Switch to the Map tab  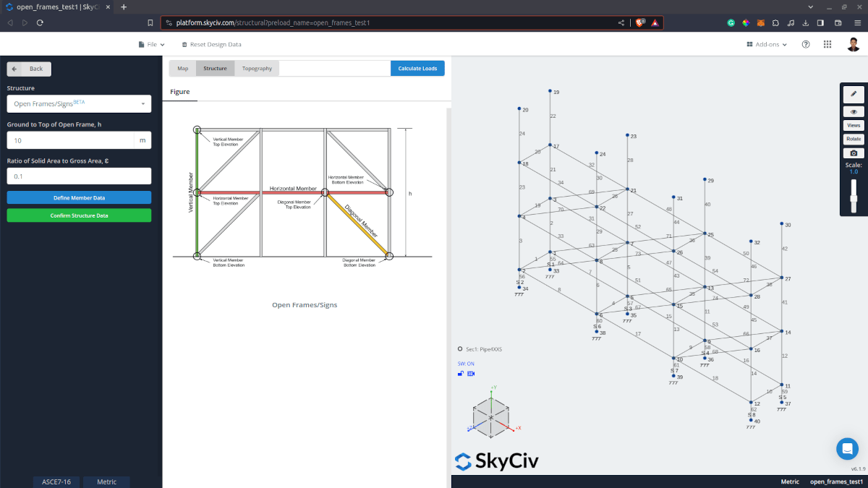pyautogui.click(x=183, y=69)
